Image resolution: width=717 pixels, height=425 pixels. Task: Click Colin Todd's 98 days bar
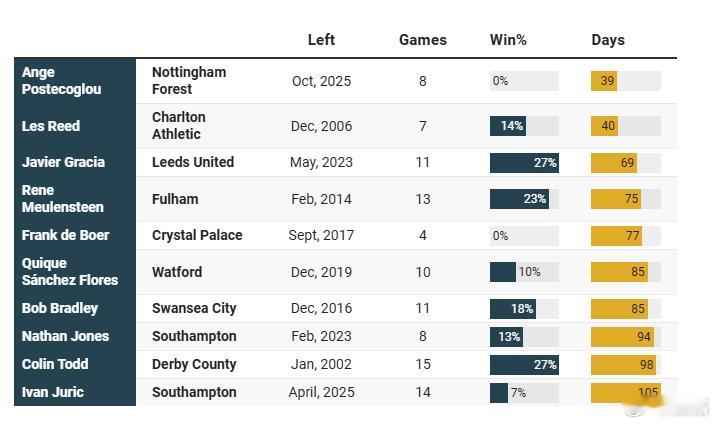point(623,364)
